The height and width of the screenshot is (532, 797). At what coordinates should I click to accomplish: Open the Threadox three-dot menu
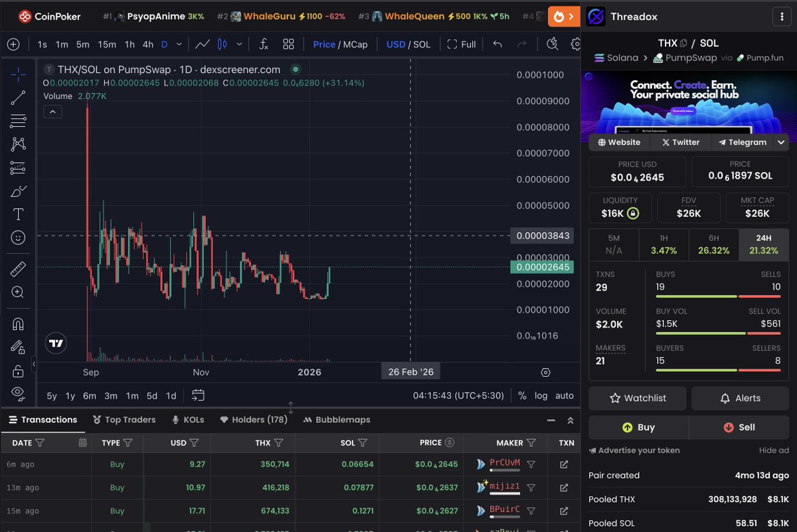point(780,17)
